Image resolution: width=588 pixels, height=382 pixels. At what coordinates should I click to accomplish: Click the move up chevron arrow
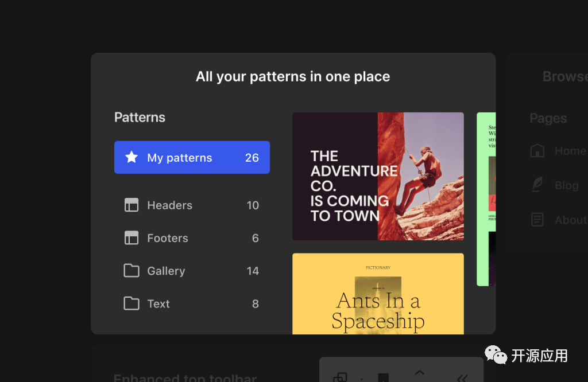click(419, 372)
